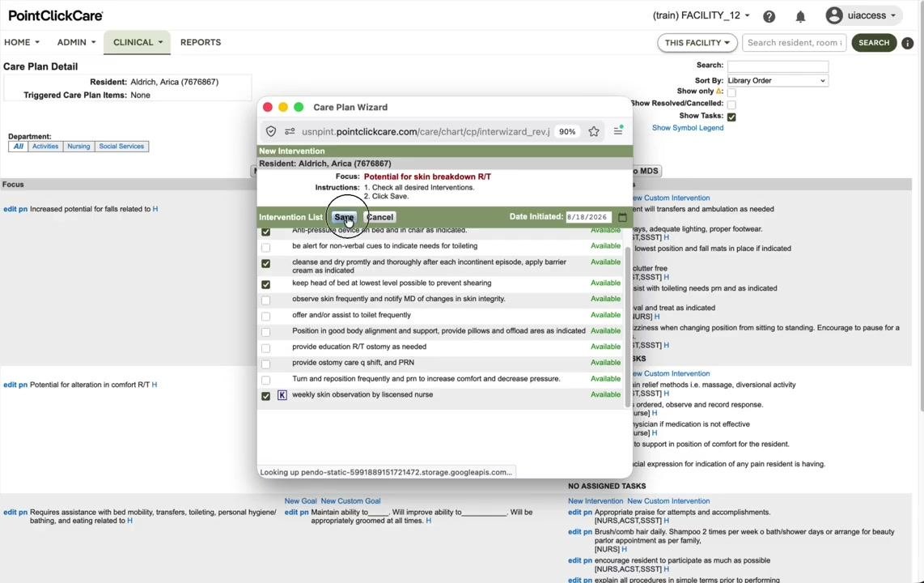This screenshot has height=583, width=924.
Task: Open the help question mark icon
Action: tap(769, 16)
